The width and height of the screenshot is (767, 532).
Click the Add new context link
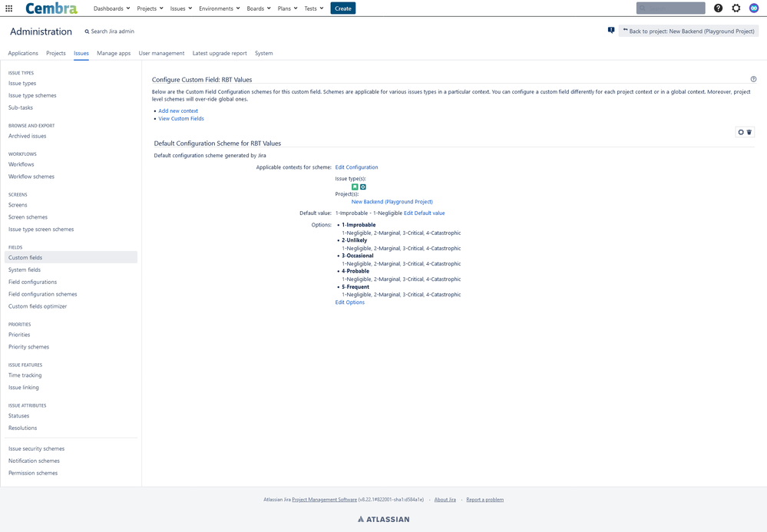178,111
